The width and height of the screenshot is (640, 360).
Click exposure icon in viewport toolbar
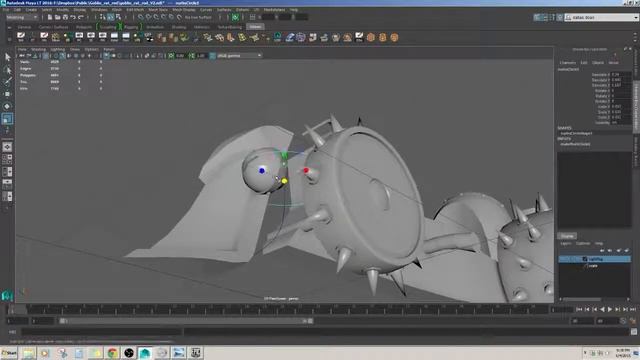click(171, 56)
